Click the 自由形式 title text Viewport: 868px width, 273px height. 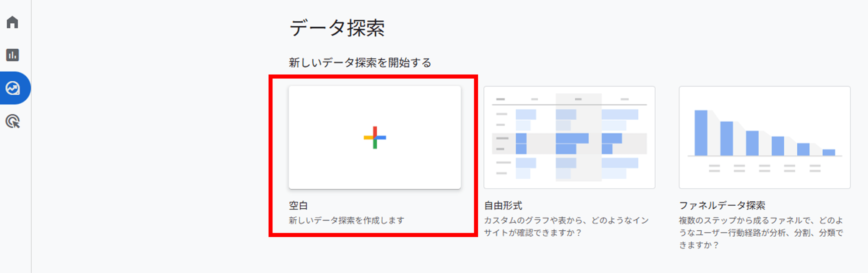503,206
